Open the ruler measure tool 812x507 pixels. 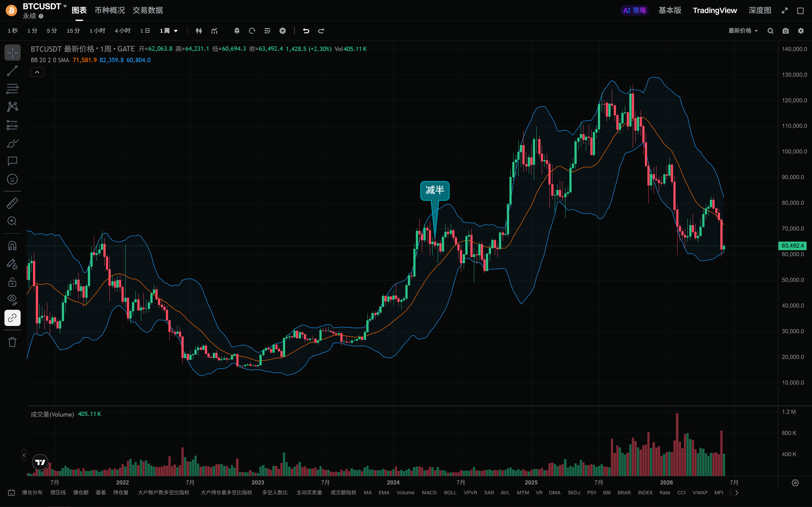pos(12,203)
